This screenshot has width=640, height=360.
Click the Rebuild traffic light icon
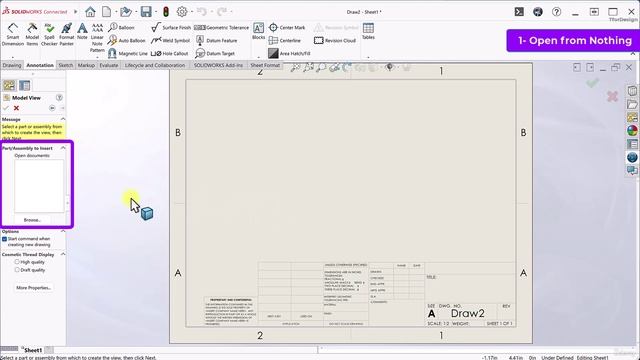(166, 12)
